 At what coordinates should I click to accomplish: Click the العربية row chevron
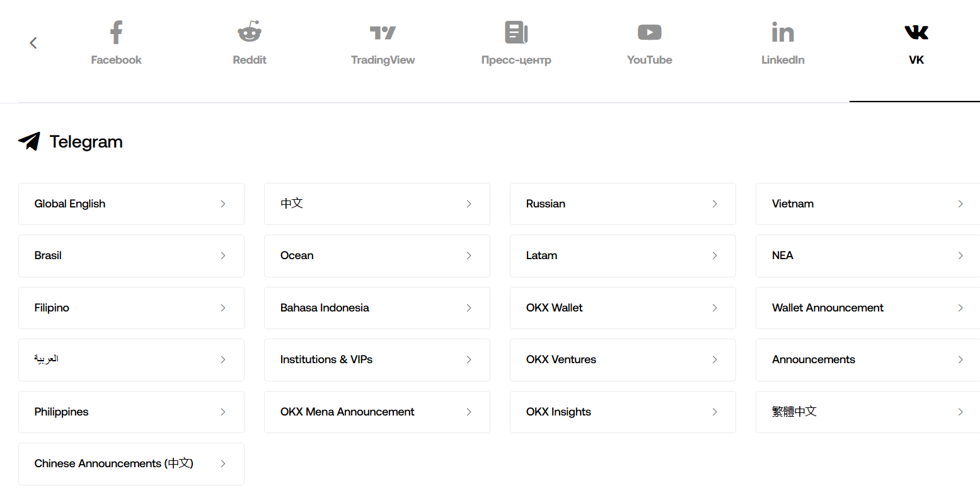pos(223,359)
